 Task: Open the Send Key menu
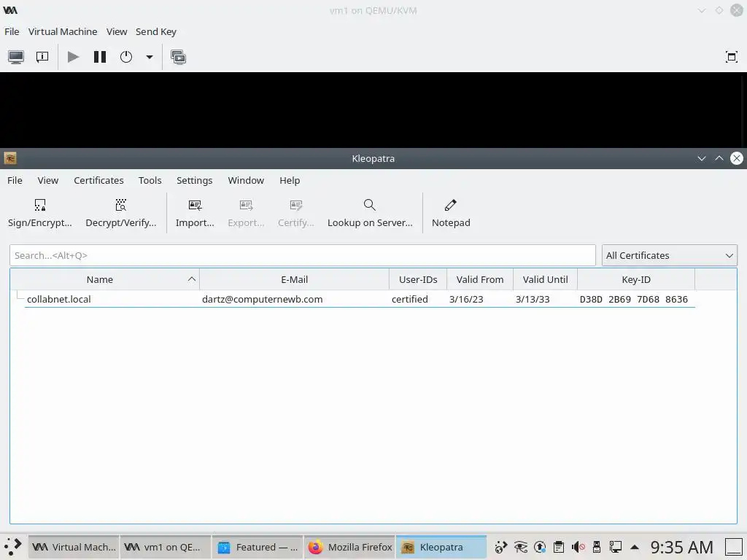click(156, 31)
